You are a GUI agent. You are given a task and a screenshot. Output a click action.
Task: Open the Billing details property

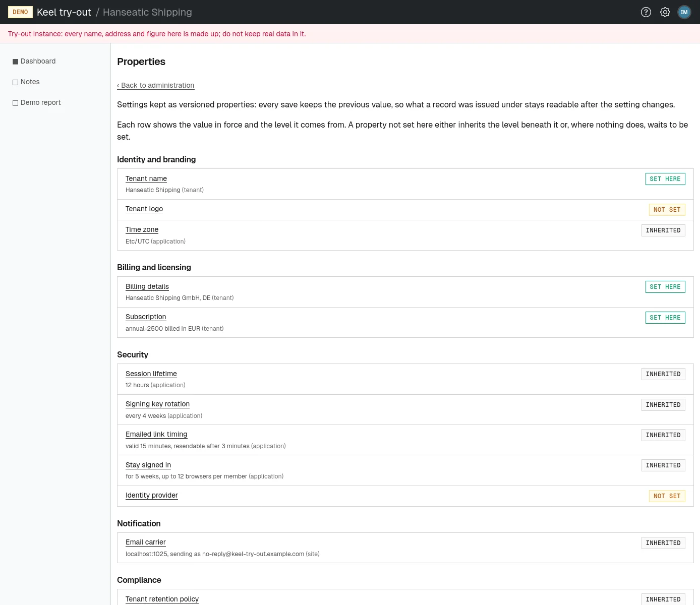pyautogui.click(x=147, y=286)
